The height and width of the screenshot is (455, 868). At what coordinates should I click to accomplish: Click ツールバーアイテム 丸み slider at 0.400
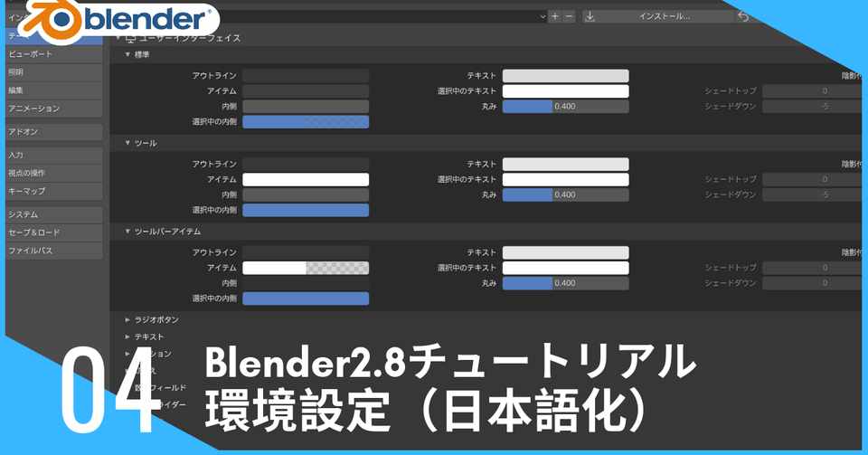(565, 283)
